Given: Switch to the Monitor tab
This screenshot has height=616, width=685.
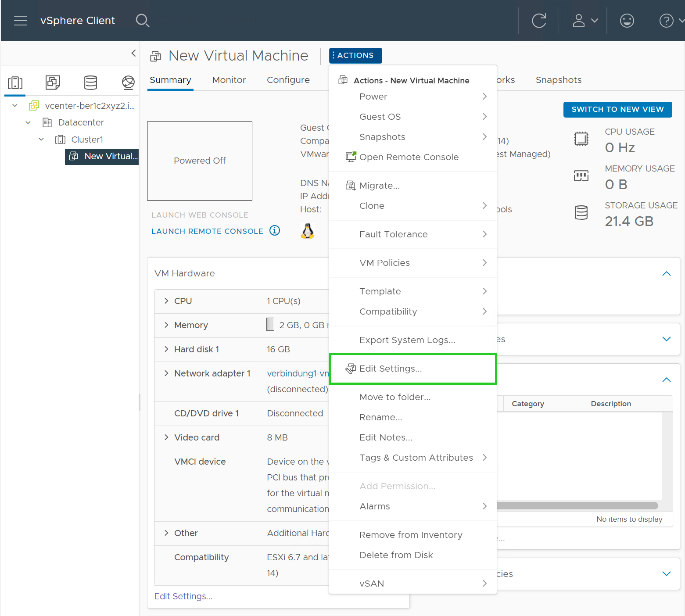Looking at the screenshot, I should pos(229,80).
